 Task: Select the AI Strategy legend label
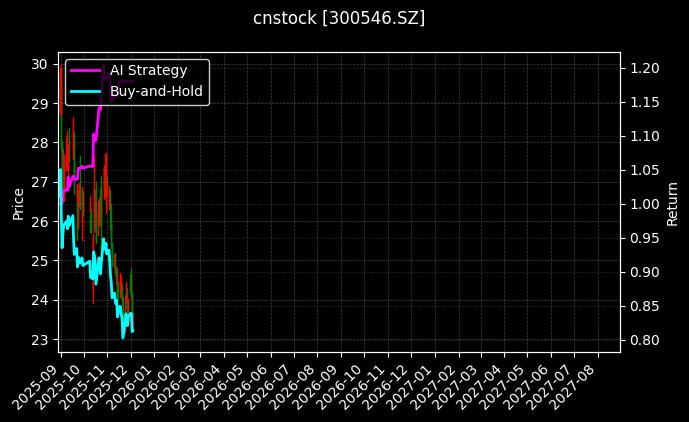(x=148, y=70)
